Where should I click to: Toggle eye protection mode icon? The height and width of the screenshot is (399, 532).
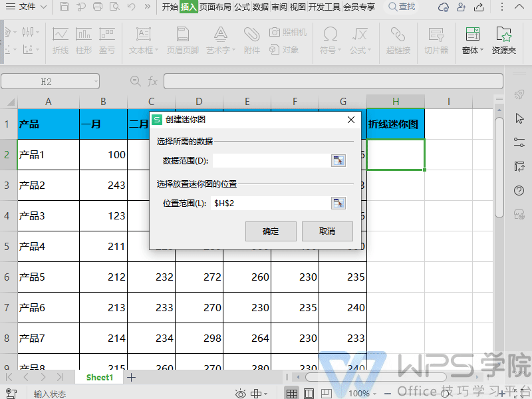click(x=241, y=394)
